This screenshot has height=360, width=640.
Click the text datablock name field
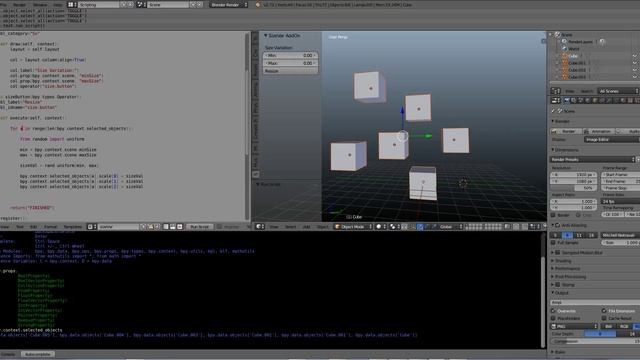pyautogui.click(x=118, y=227)
